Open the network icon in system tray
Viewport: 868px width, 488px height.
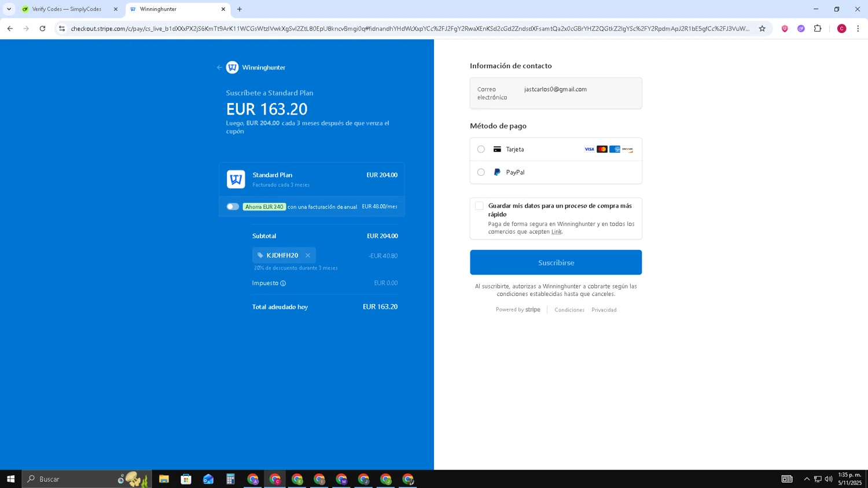pos(818,479)
